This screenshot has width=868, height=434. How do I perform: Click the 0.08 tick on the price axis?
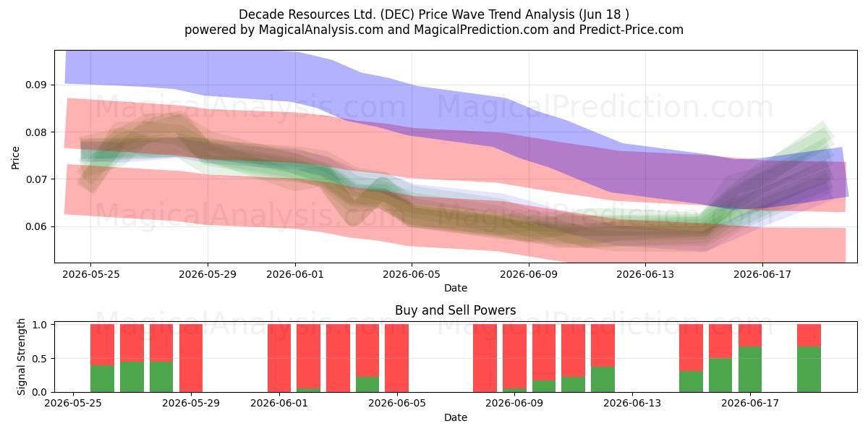point(36,132)
